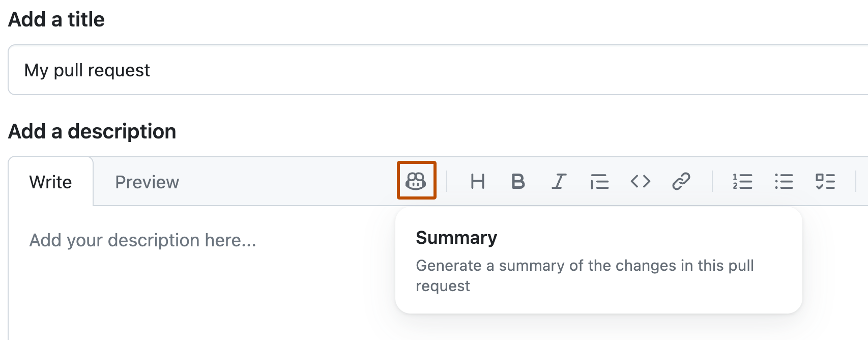Image resolution: width=868 pixels, height=340 pixels.
Task: Insert inline code formatting
Action: pyautogui.click(x=640, y=181)
